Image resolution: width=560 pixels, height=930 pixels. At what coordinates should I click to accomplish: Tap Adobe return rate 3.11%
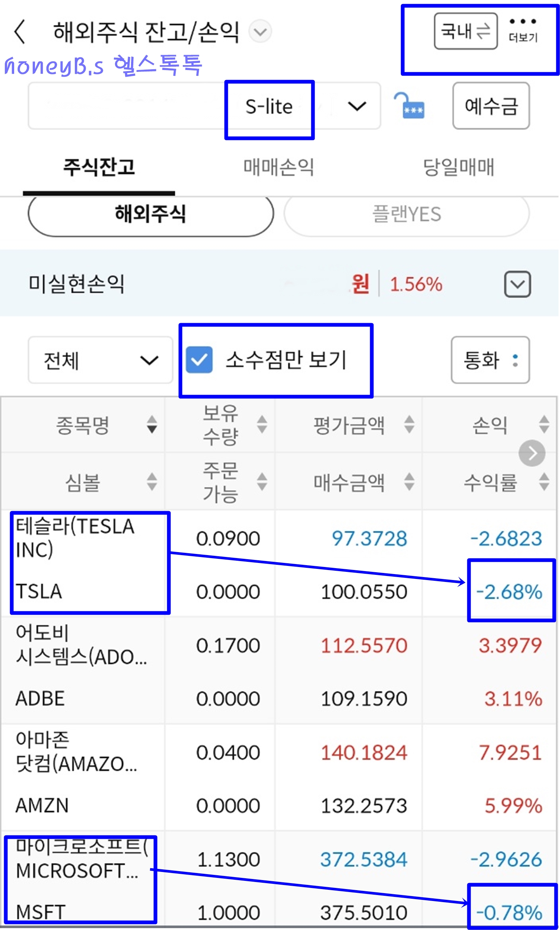[x=514, y=699]
